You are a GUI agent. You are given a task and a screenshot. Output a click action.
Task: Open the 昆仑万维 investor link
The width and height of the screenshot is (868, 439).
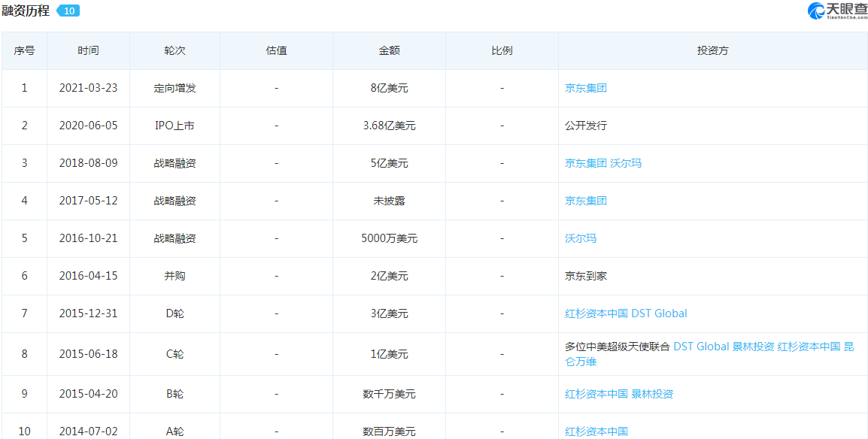[x=581, y=362]
